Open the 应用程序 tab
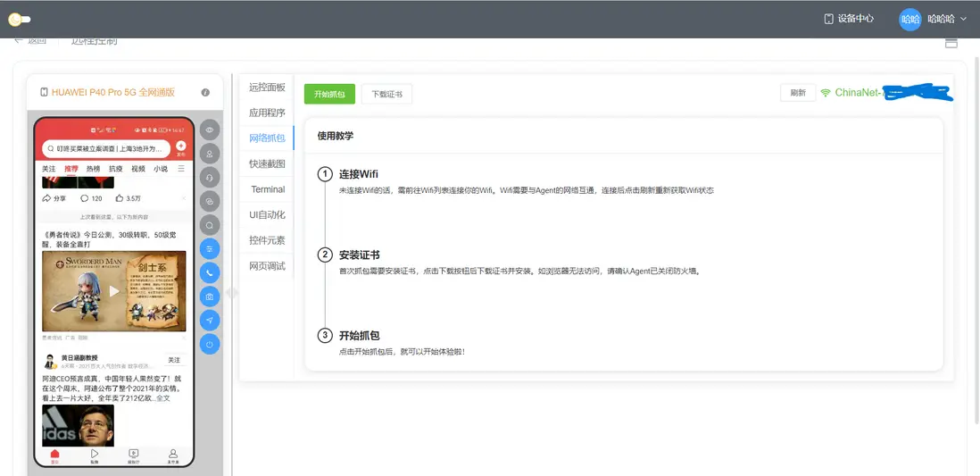Screen dimensions: 980x476 coord(267,113)
